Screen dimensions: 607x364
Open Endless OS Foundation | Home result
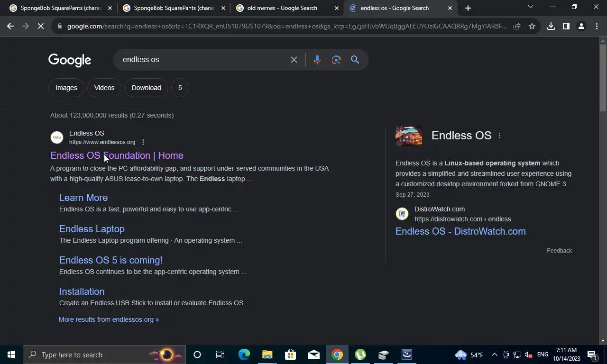point(117,155)
